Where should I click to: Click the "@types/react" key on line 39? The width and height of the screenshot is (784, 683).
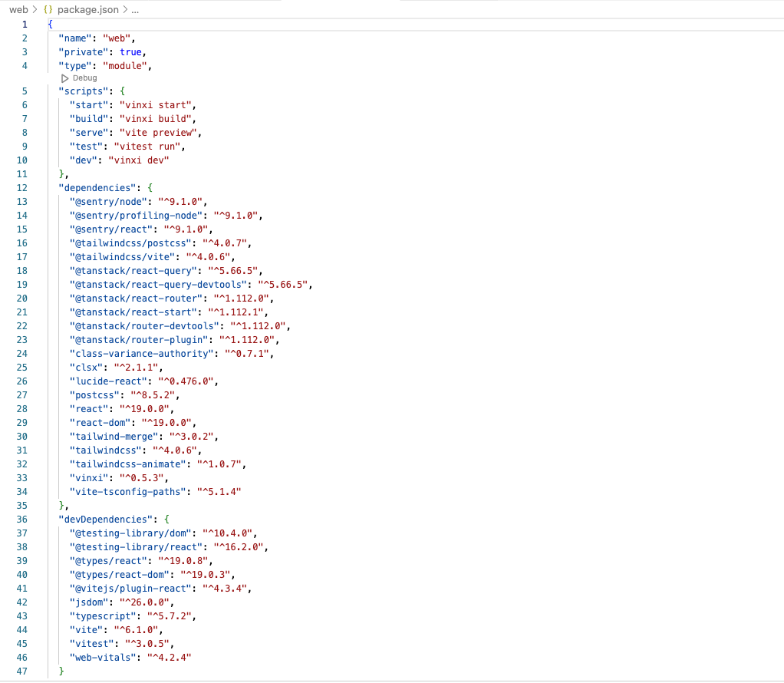(x=108, y=561)
